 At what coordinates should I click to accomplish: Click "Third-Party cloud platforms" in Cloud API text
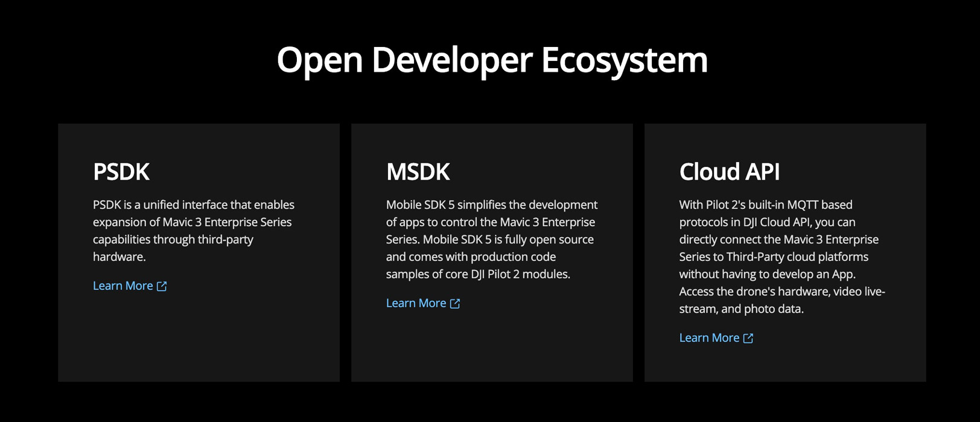click(x=797, y=257)
